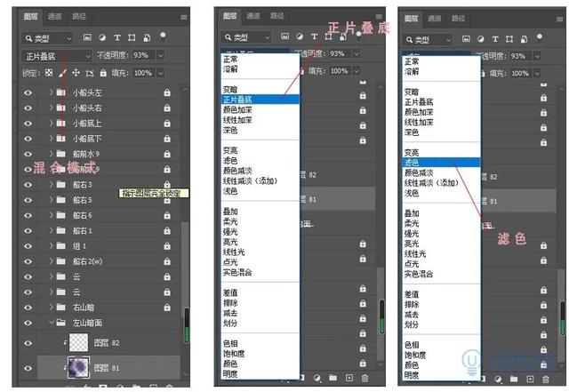Image resolution: width=569 pixels, height=392 pixels.
Task: Click opacity 93% field in left panel
Action: coord(143,55)
